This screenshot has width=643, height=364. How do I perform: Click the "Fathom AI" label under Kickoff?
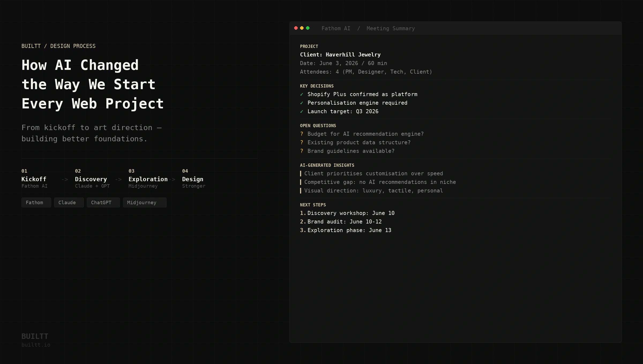point(34,186)
